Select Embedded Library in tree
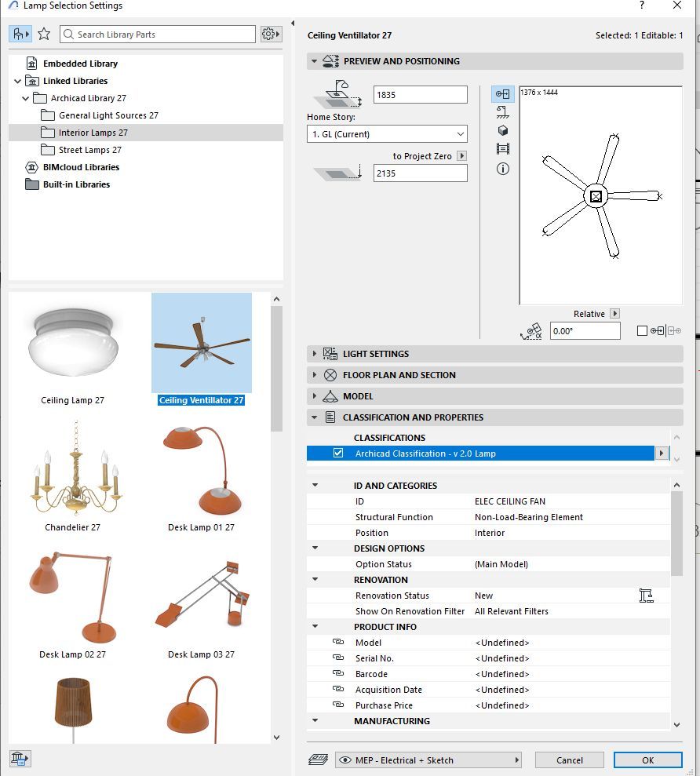This screenshot has height=776, width=700. pos(80,64)
